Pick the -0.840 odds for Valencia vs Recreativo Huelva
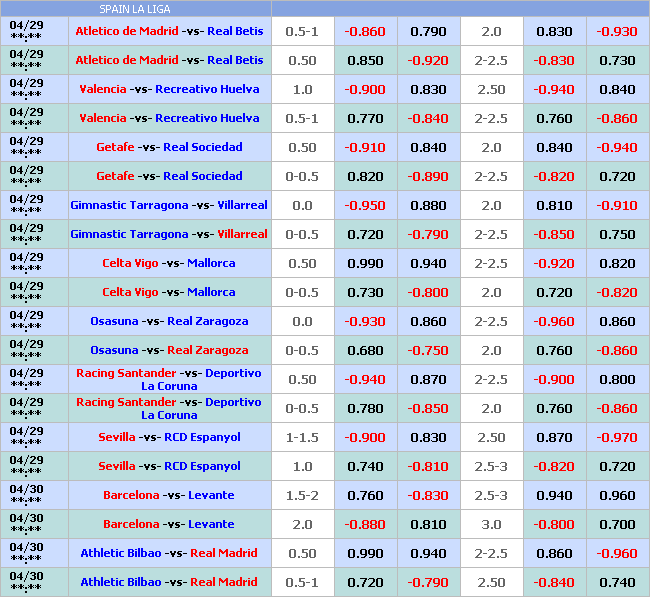Image resolution: width=650 pixels, height=597 pixels. (x=428, y=118)
